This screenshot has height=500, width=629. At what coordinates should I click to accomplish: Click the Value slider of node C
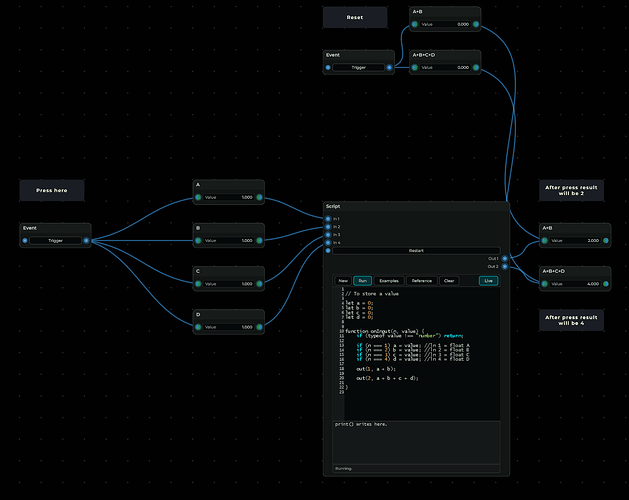(229, 284)
